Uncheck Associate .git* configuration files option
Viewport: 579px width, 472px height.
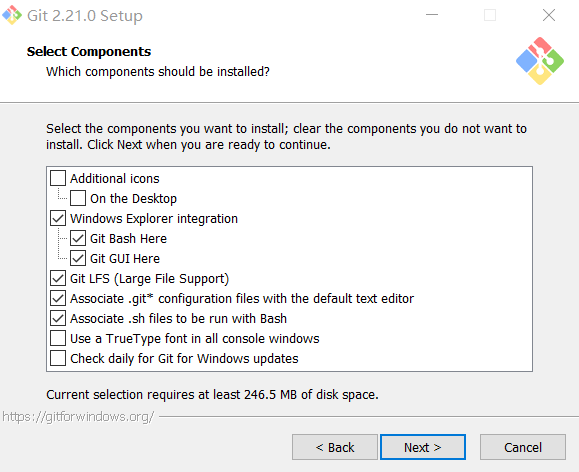[x=58, y=298]
